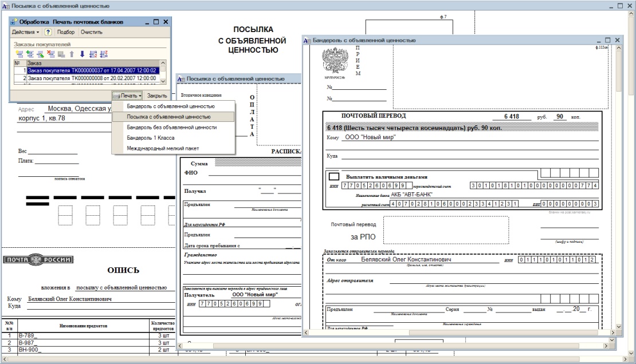Screen dimensions: 636x364
Task: Click the Очистить button
Action: [91, 32]
